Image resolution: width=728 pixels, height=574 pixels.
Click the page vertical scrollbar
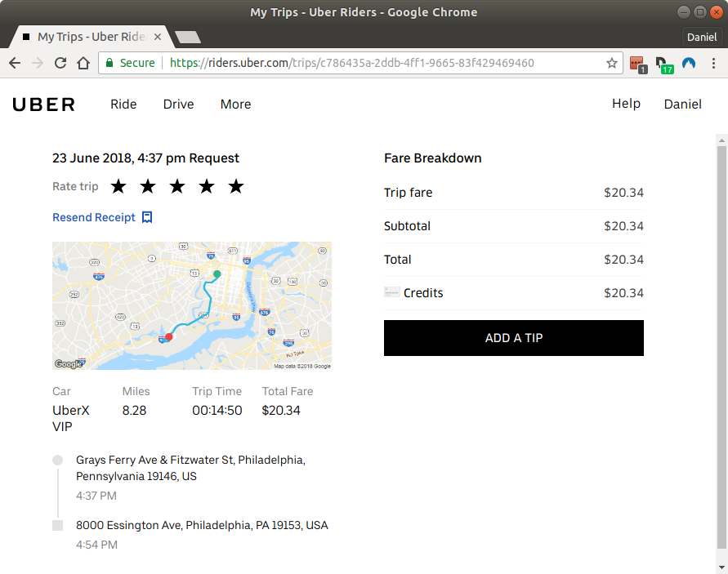pyautogui.click(x=721, y=347)
